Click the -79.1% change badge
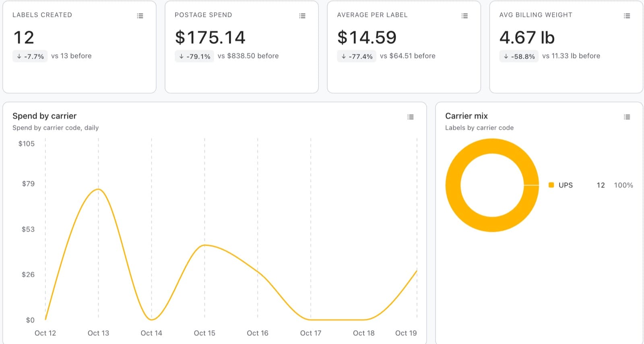Image resolution: width=644 pixels, height=344 pixels. pyautogui.click(x=194, y=56)
